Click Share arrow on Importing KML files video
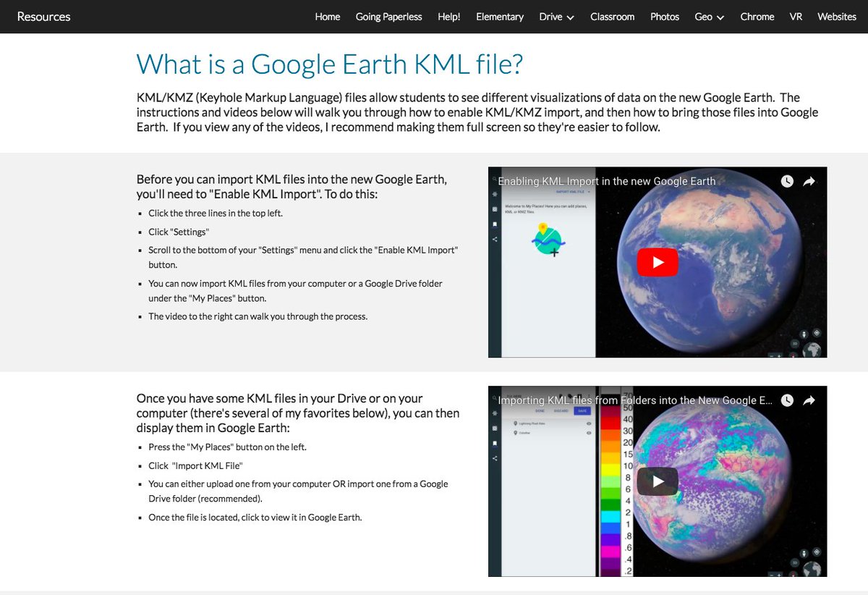This screenshot has width=868, height=595. [809, 400]
